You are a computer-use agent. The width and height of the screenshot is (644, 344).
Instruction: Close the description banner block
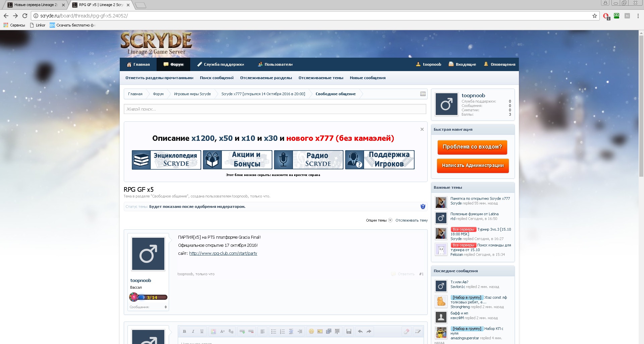(x=422, y=129)
